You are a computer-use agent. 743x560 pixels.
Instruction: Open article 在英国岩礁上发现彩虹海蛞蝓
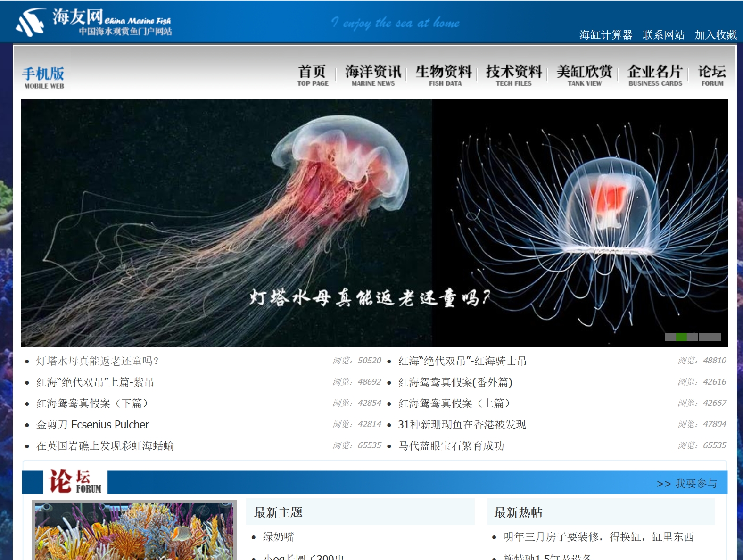pyautogui.click(x=105, y=446)
